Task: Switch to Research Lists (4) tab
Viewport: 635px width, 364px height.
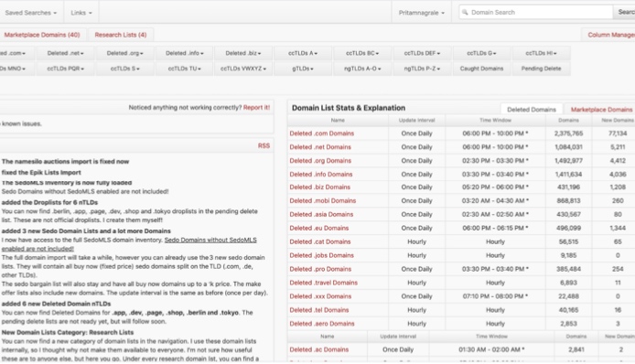Action: click(x=121, y=35)
